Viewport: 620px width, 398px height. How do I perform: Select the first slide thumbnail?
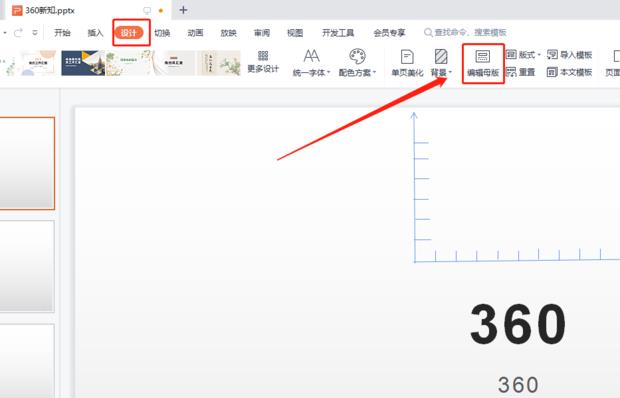coord(27,163)
